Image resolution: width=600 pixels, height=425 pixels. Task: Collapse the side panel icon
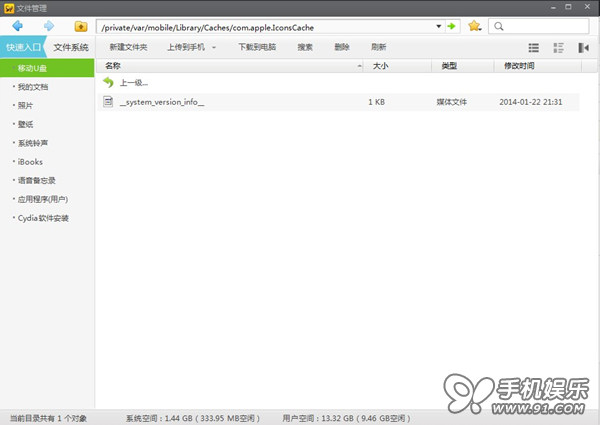[x=583, y=47]
